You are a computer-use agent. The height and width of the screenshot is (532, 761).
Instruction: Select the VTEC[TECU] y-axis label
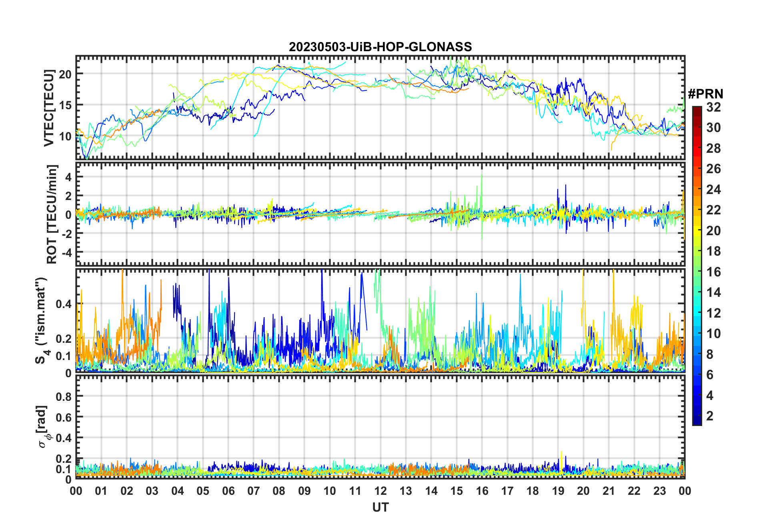coord(49,108)
